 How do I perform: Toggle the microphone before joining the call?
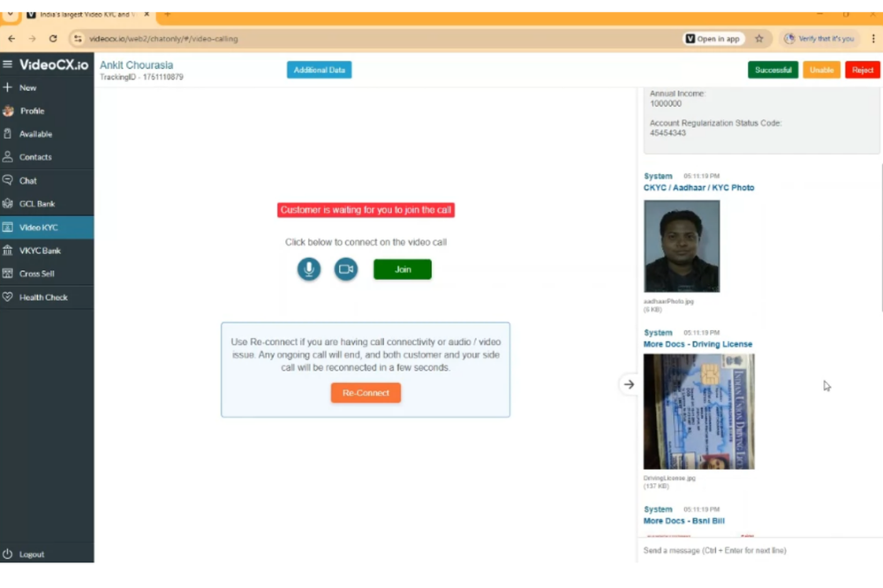point(308,269)
